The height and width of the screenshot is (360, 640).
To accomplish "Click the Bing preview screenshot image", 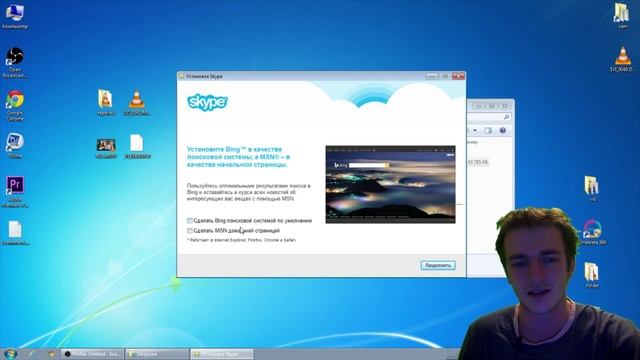I will [390, 184].
